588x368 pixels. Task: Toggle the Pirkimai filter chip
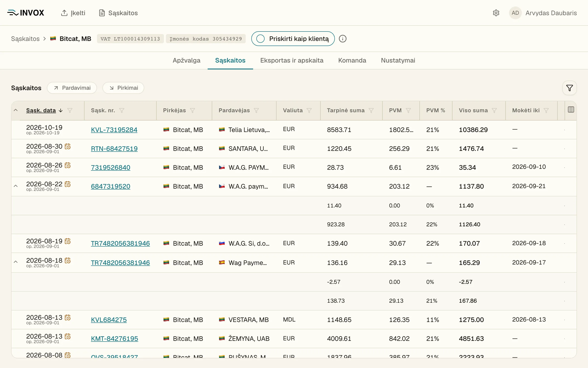pos(123,88)
